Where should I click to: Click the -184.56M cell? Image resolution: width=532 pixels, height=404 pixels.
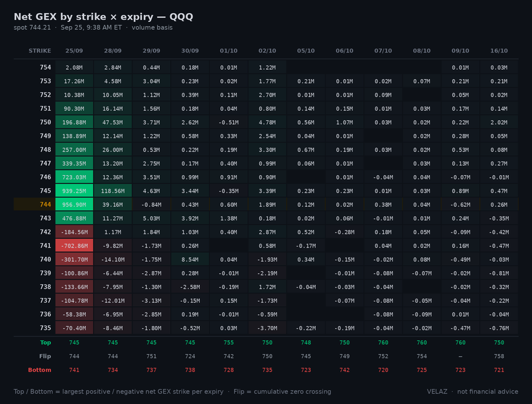pyautogui.click(x=74, y=232)
